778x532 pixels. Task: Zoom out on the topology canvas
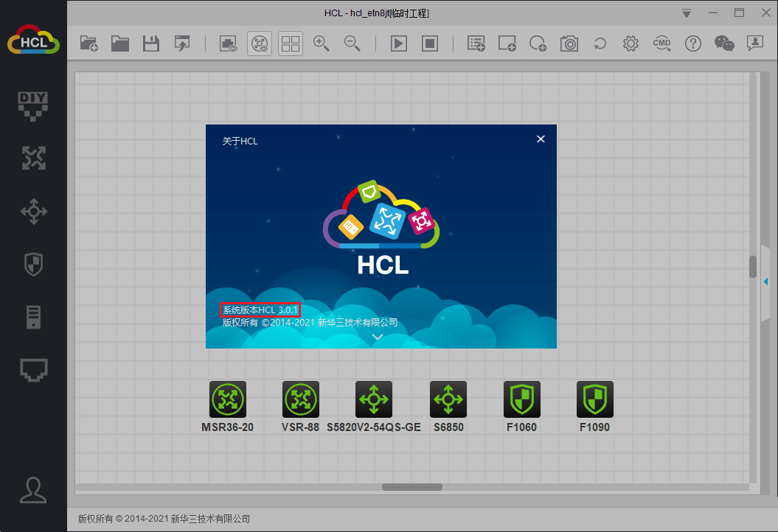coord(352,43)
